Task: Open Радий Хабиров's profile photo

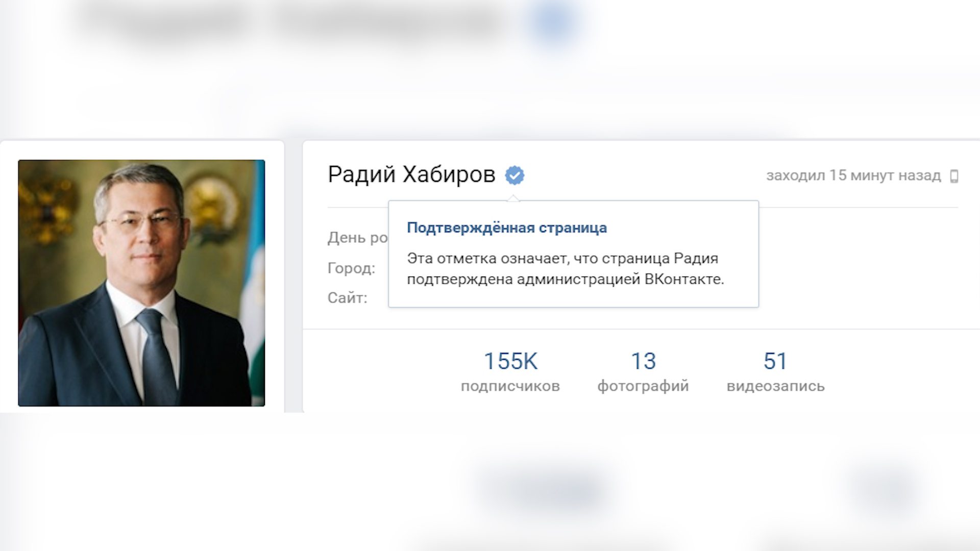Action: click(141, 283)
